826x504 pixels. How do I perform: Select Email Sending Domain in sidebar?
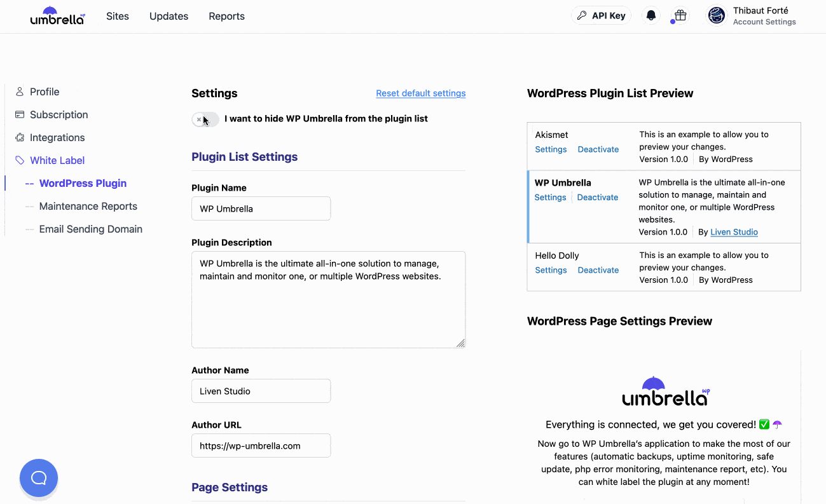tap(90, 229)
